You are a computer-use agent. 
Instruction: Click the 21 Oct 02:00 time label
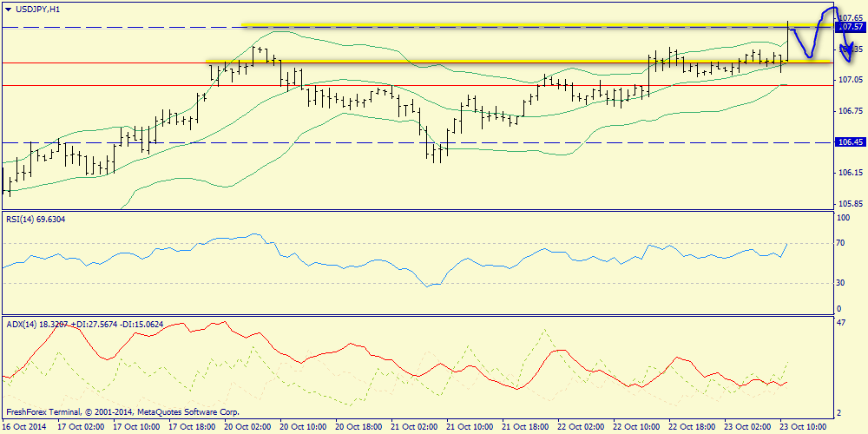[x=413, y=427]
